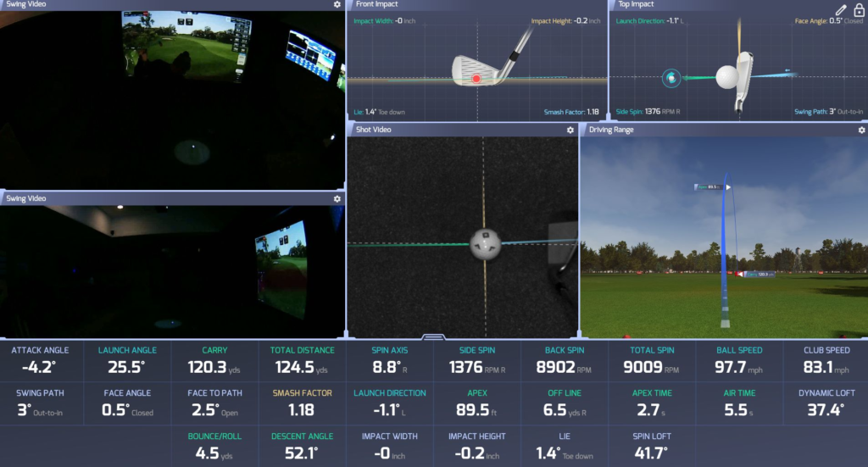Image resolution: width=868 pixels, height=467 pixels.
Task: Click the Bounce/Roll 4.5 yds tile
Action: [x=214, y=447]
